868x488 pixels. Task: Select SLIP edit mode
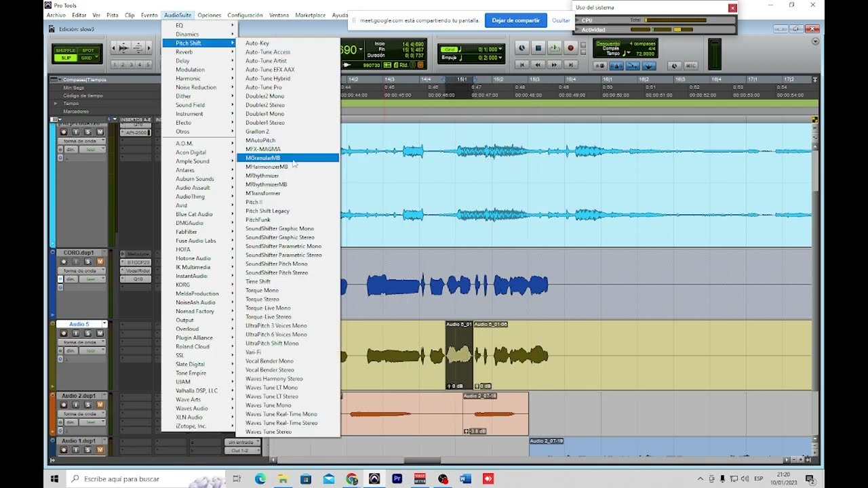coord(66,58)
